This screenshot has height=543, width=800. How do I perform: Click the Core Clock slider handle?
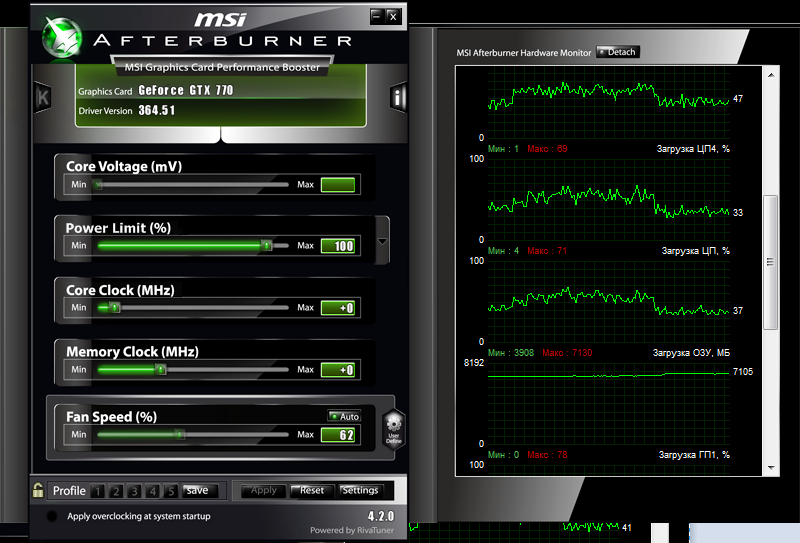pos(115,308)
